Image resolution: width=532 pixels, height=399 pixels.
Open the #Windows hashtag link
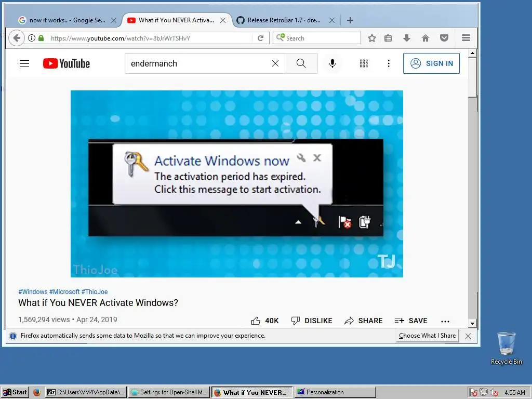33,292
